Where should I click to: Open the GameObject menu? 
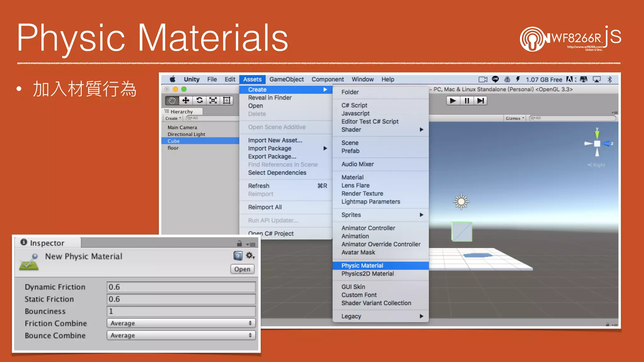(286, 79)
